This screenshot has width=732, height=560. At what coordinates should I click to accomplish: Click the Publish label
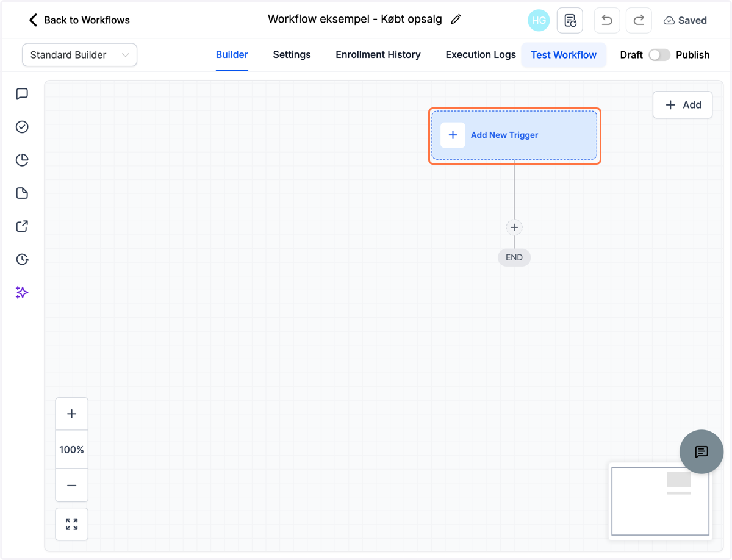tap(693, 55)
